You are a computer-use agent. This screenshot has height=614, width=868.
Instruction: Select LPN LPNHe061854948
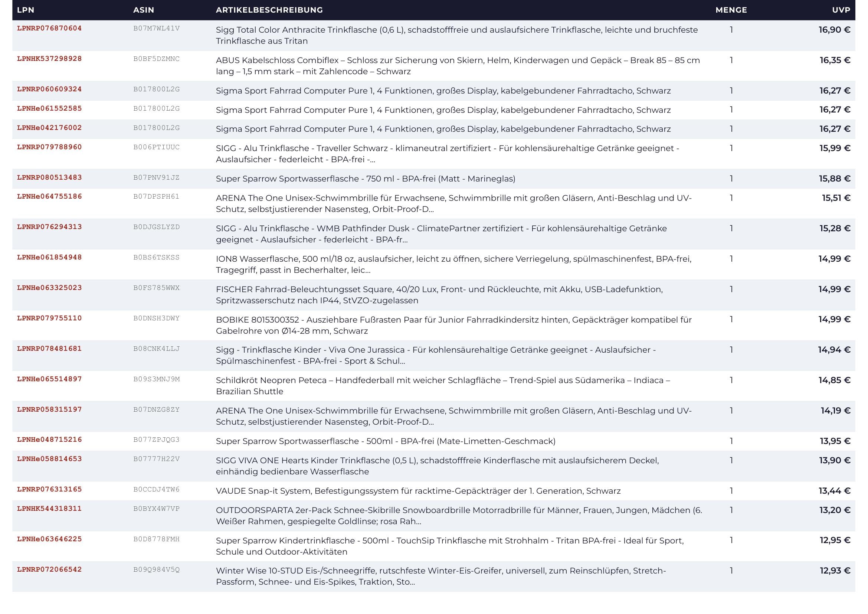(x=49, y=258)
